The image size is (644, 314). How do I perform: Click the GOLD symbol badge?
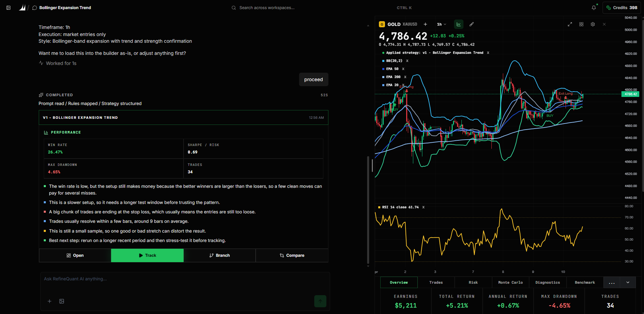coord(382,24)
